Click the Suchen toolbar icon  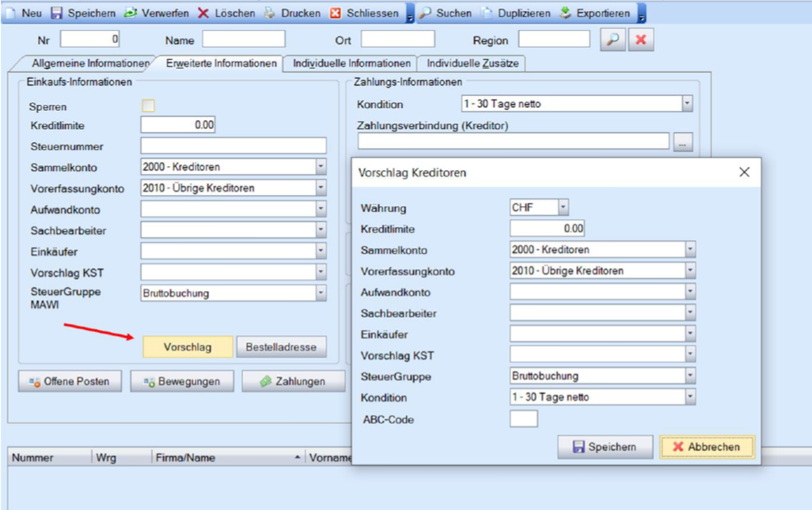tap(425, 13)
